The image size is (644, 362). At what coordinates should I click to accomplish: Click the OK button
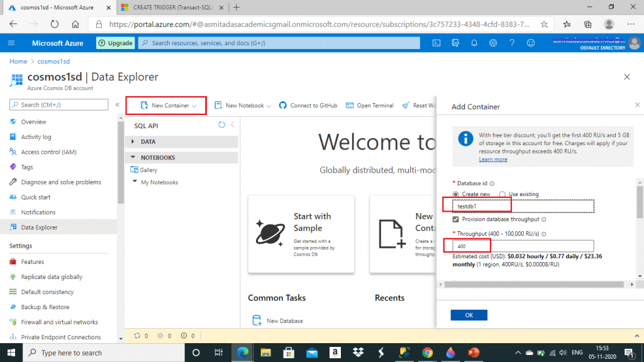click(x=469, y=315)
